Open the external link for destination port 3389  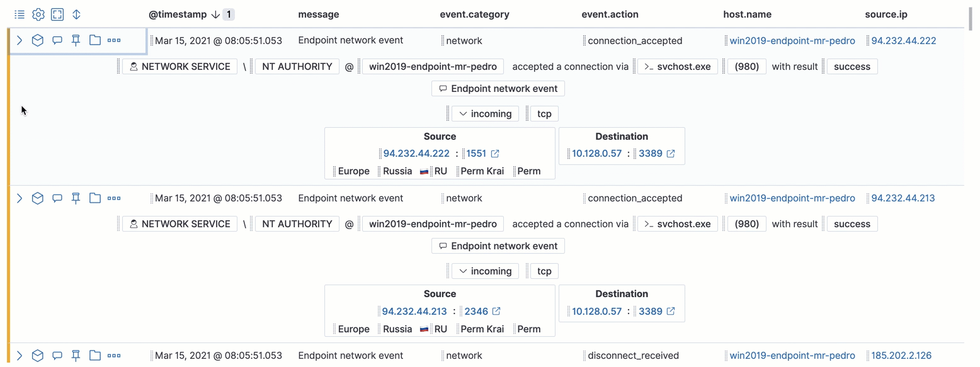pyautogui.click(x=671, y=153)
